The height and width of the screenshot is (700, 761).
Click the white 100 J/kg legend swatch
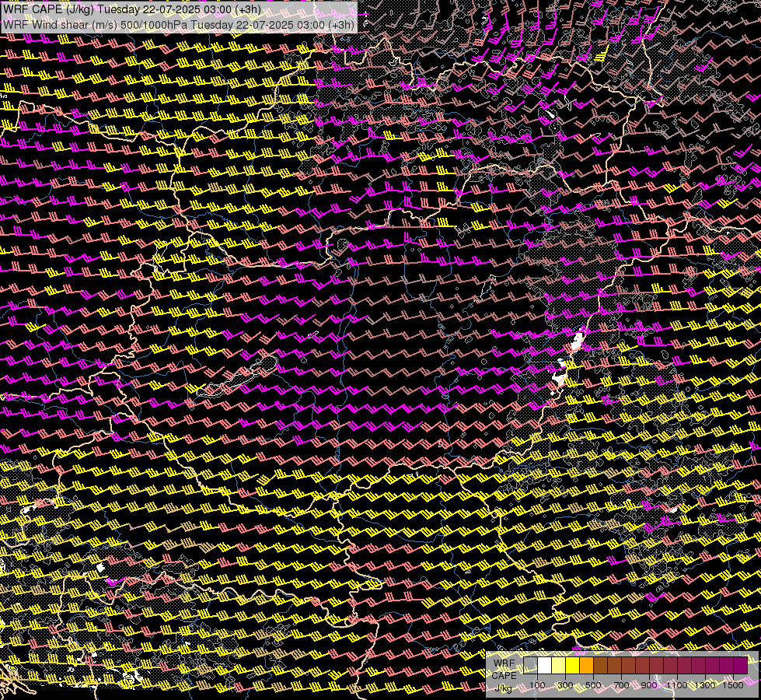coord(545,665)
